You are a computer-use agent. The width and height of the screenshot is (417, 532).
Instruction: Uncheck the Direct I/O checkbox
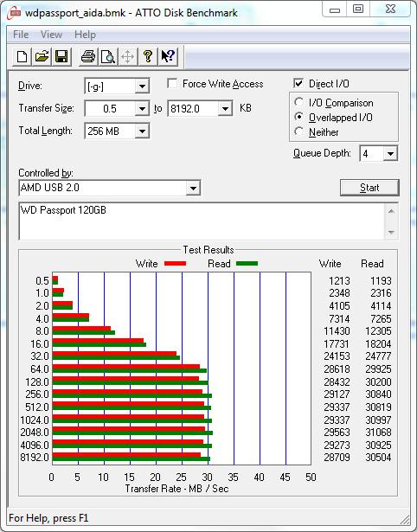[298, 83]
